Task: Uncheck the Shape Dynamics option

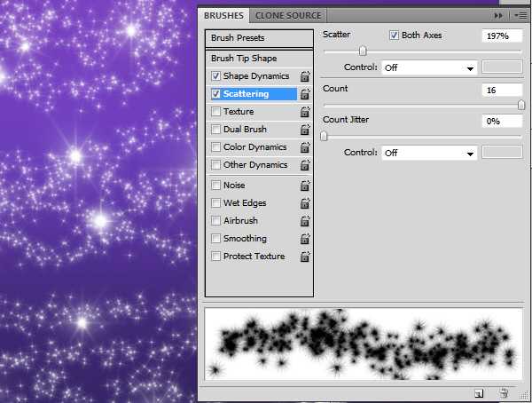Action: point(216,76)
